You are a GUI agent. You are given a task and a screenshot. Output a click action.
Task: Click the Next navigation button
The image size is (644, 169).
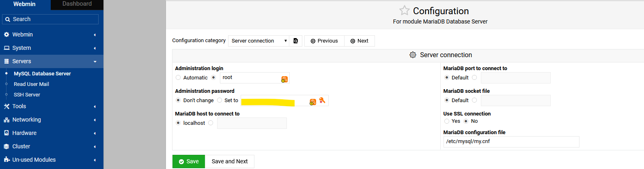point(360,41)
